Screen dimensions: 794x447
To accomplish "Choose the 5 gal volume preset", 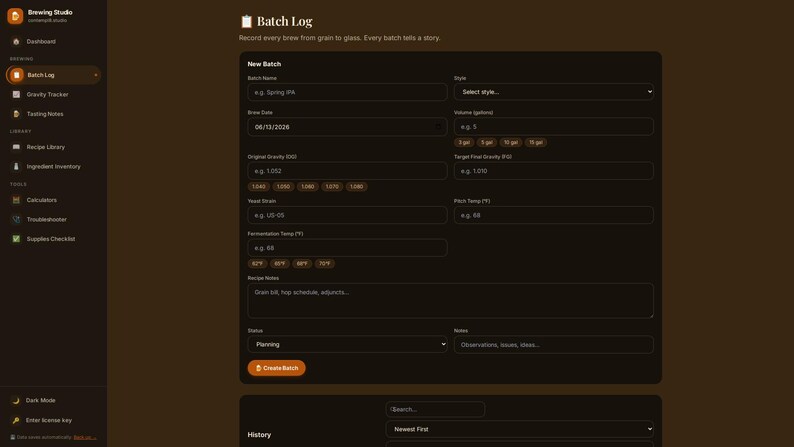I will coord(487,142).
